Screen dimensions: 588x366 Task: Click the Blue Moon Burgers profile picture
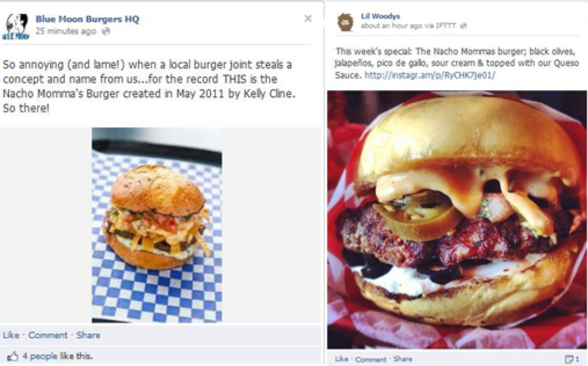15,27
